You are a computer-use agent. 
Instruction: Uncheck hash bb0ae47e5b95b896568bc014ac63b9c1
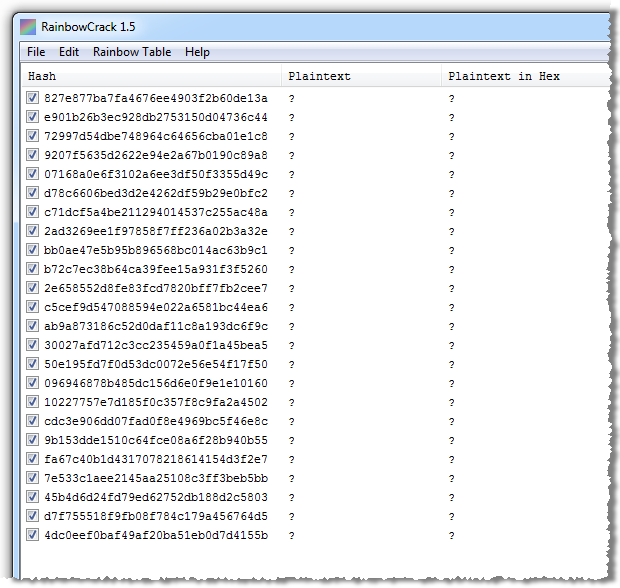click(x=32, y=250)
